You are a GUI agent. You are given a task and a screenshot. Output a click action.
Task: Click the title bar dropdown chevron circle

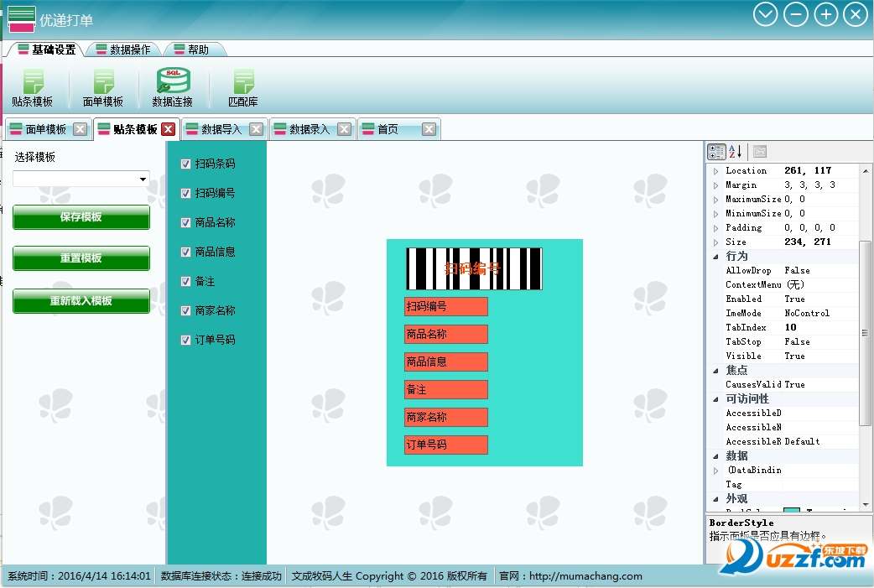pos(765,14)
